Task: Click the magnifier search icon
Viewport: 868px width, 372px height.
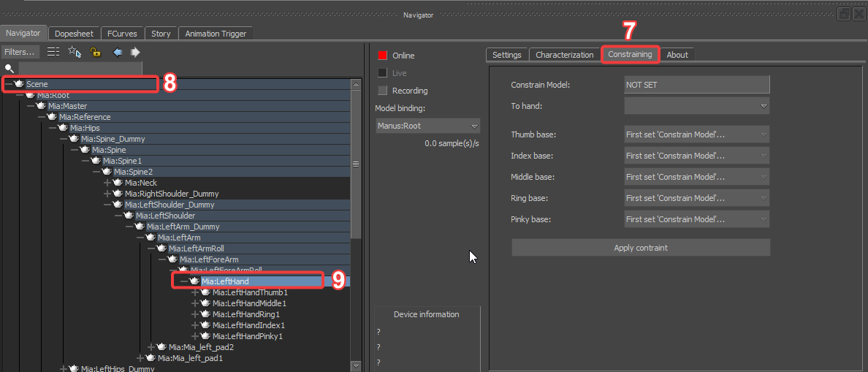Action: 9,68
